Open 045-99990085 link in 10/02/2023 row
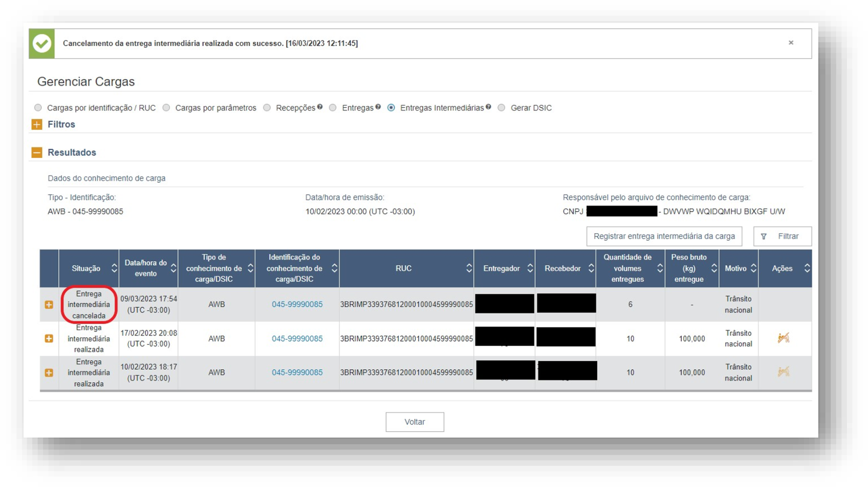 [297, 373]
